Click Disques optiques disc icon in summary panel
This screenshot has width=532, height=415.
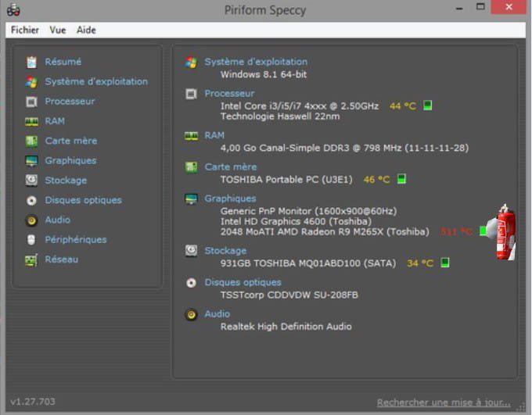191,282
